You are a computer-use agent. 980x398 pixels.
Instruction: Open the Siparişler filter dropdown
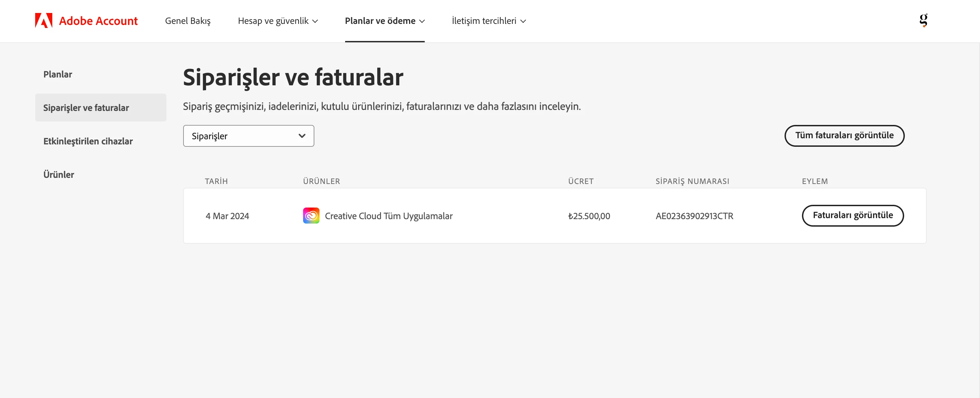point(248,136)
